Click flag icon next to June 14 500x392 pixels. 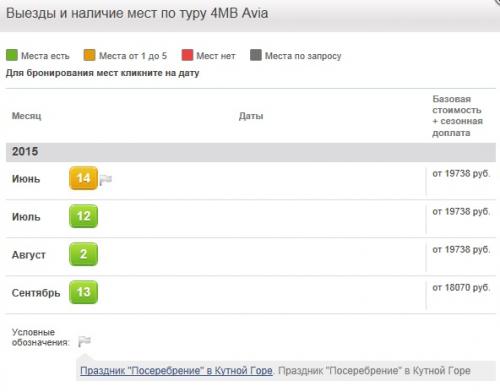click(x=106, y=180)
